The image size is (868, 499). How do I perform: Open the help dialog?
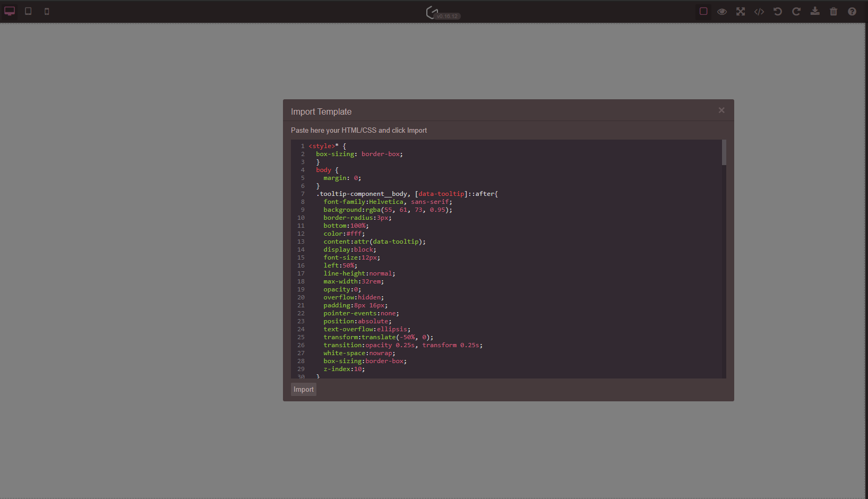click(852, 11)
